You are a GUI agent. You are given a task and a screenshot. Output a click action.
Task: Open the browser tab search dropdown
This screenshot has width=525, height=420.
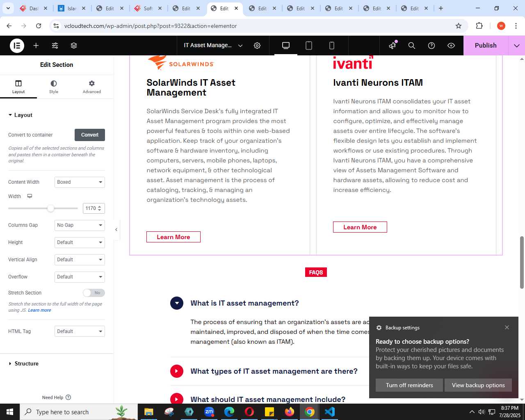pos(8,8)
